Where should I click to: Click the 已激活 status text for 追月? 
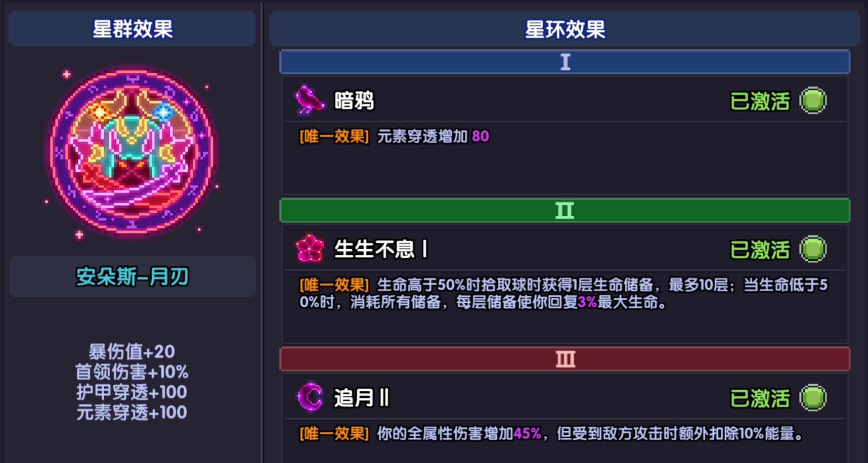coord(760,398)
